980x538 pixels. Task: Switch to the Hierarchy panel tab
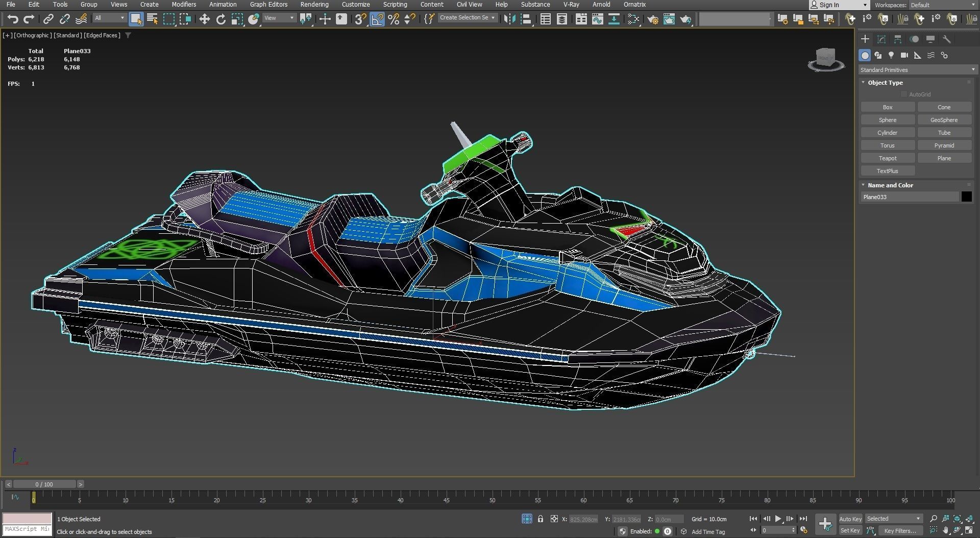point(898,39)
